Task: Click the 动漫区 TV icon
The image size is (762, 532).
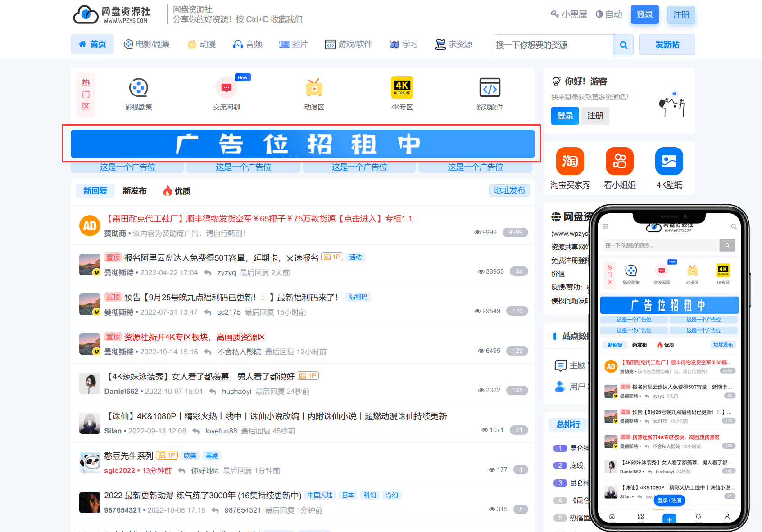Action: point(314,88)
